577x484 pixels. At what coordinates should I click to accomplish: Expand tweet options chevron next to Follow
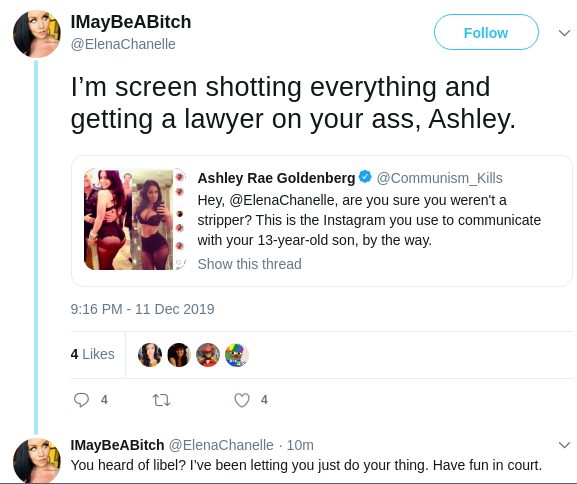(x=564, y=33)
